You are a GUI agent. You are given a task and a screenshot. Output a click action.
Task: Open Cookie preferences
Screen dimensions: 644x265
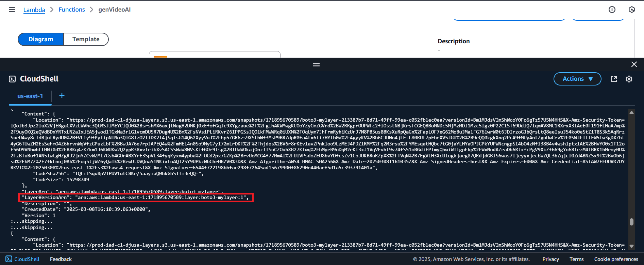616,259
